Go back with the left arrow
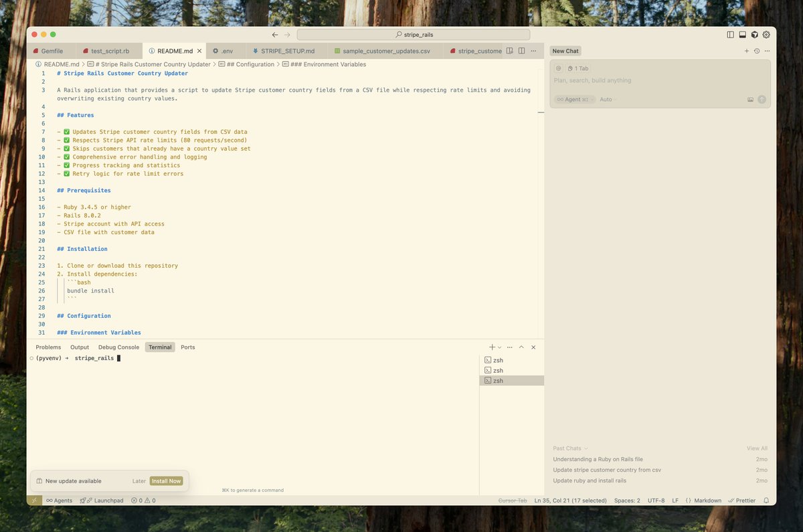803x532 pixels. 275,34
